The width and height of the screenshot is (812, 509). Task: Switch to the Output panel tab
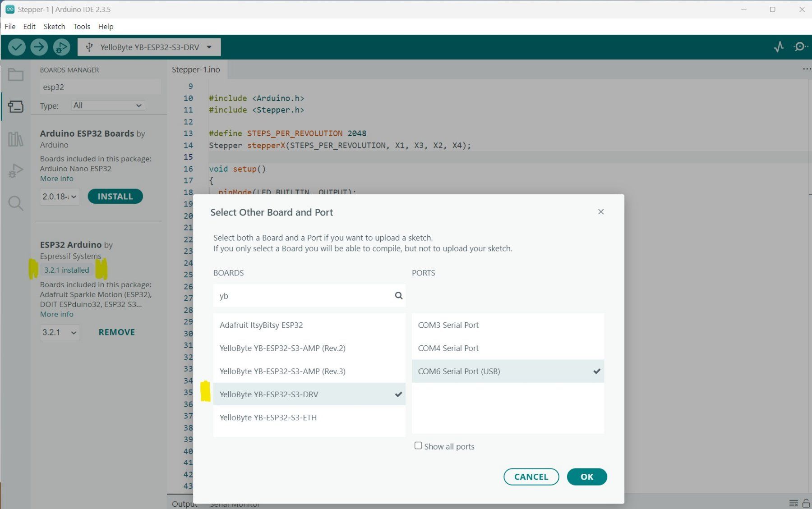185,504
